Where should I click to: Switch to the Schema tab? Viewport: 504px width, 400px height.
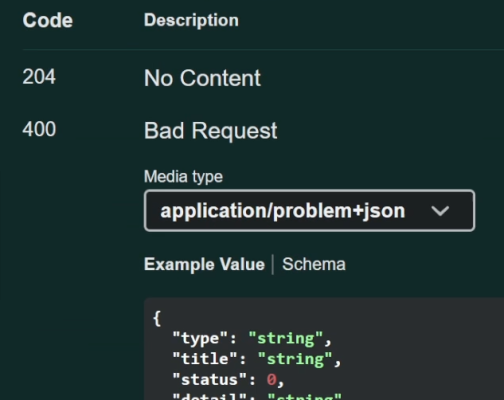click(314, 264)
